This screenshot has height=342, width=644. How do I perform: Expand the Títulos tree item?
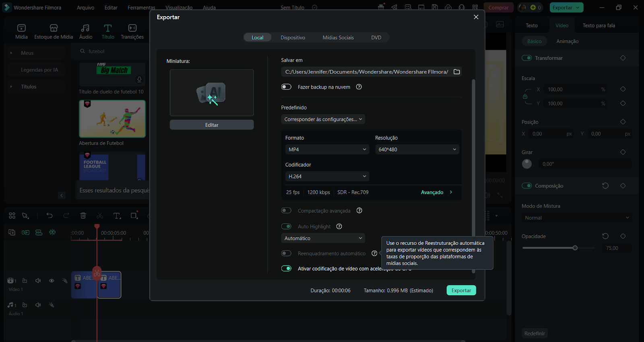11,87
